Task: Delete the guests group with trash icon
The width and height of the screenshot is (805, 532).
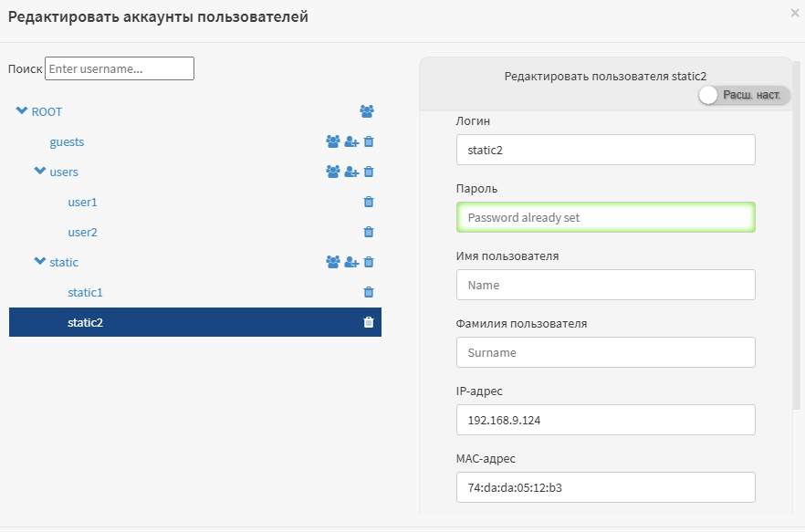Action: click(369, 141)
